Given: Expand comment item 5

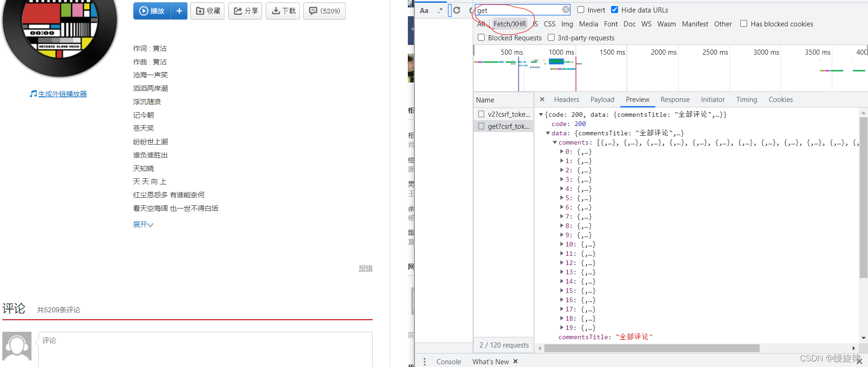Looking at the screenshot, I should coord(562,198).
